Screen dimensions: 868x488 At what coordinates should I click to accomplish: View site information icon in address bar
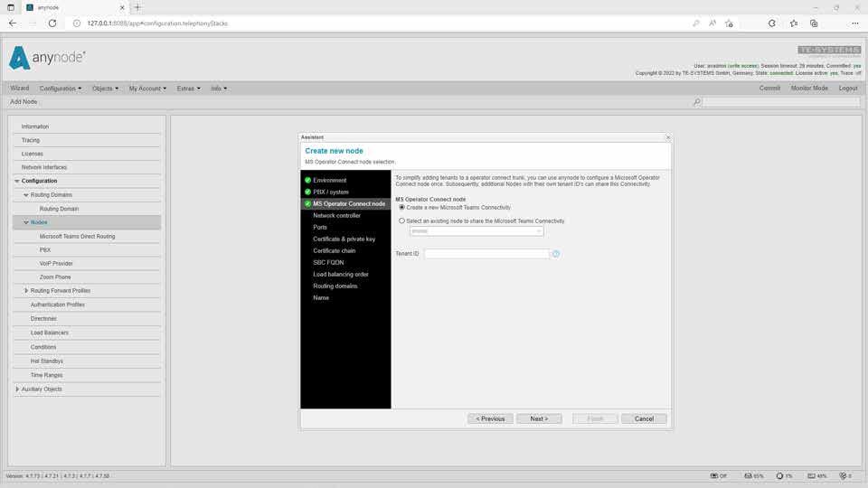77,23
